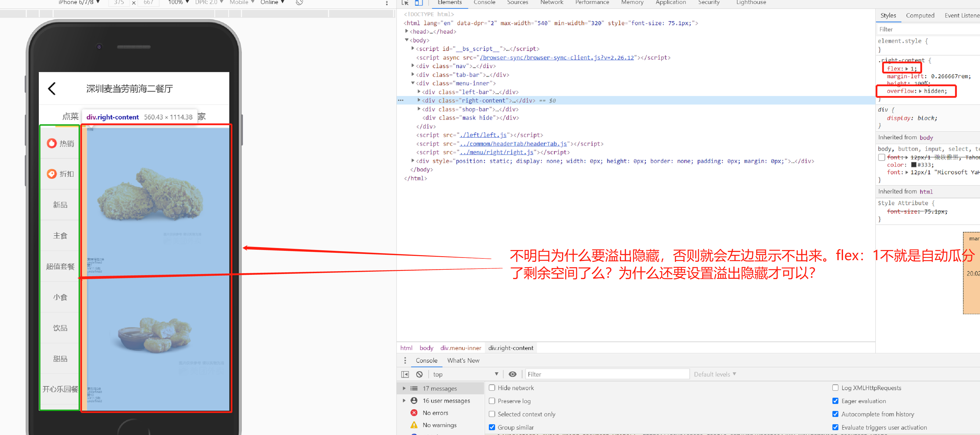980x435 pixels.
Task: Click the console sidebar toggle icon
Action: click(x=405, y=374)
